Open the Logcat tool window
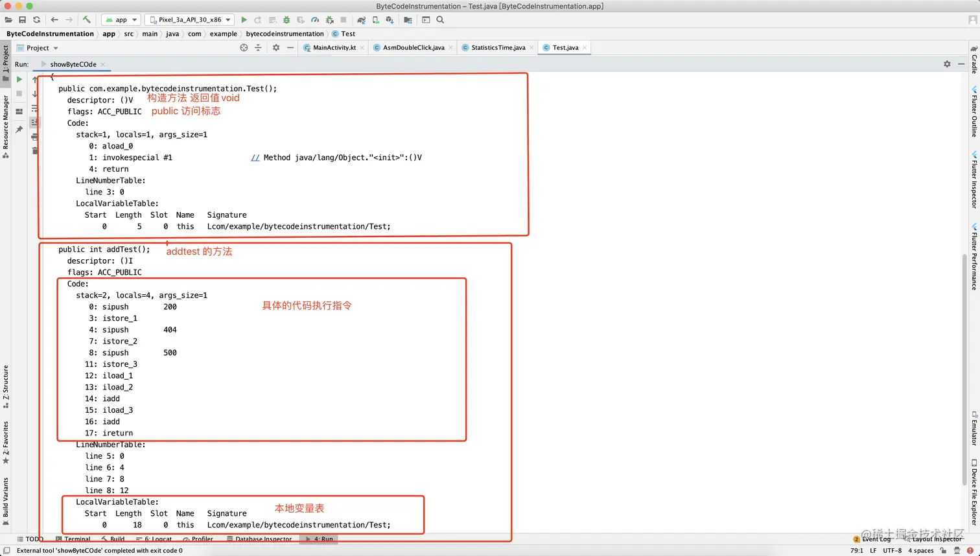The width and height of the screenshot is (980, 556). tap(154, 539)
